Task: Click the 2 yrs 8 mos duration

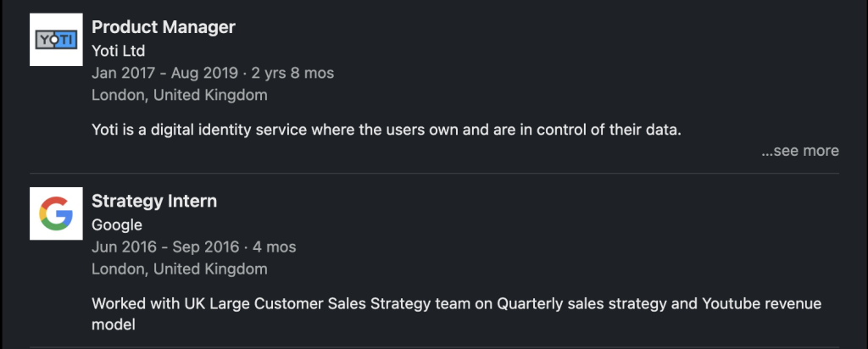Action: pyautogui.click(x=292, y=73)
